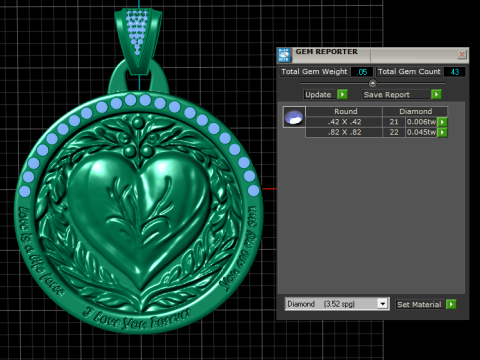Click the Total Gem Weight value .05
Screen dimensions: 480x360
pyautogui.click(x=362, y=72)
